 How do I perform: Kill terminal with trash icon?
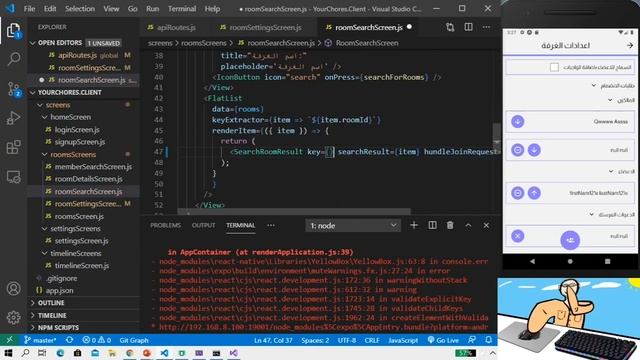pyautogui.click(x=450, y=225)
